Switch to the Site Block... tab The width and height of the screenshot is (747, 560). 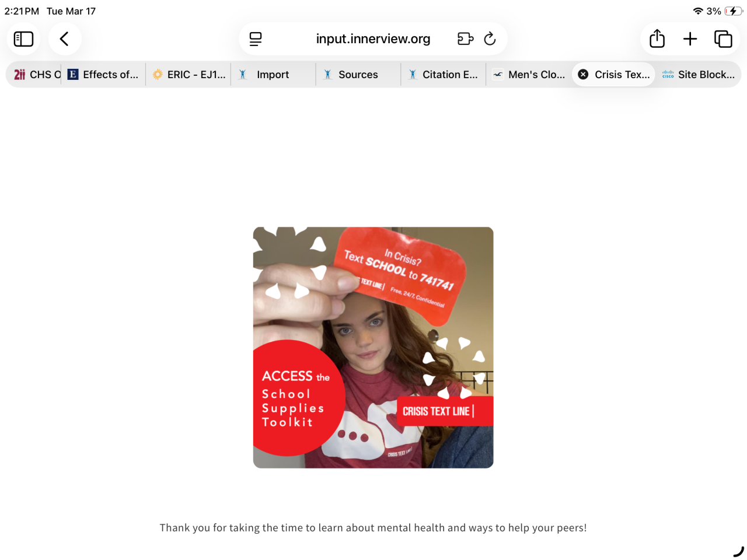click(x=699, y=75)
